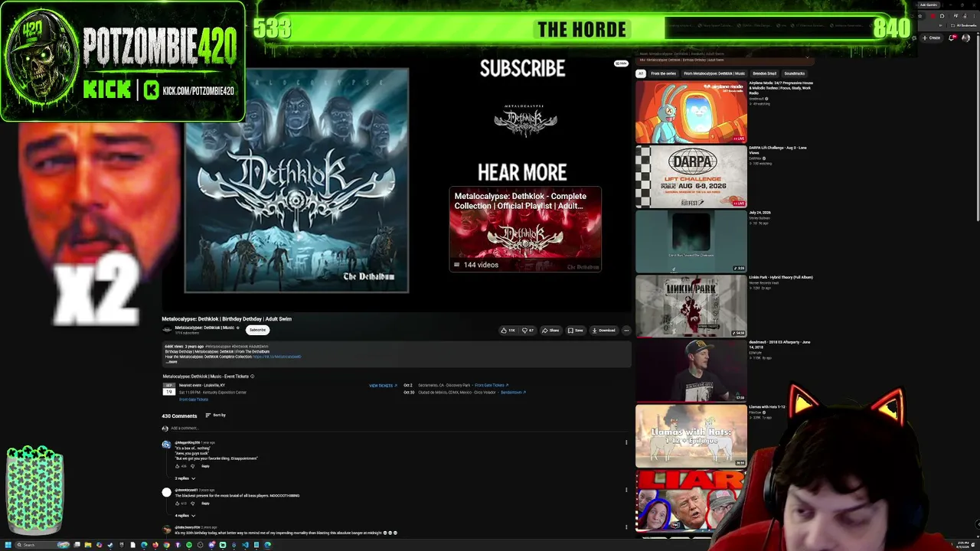
Task: Open Front Gate Tickets link for Sacramento
Action: point(492,386)
